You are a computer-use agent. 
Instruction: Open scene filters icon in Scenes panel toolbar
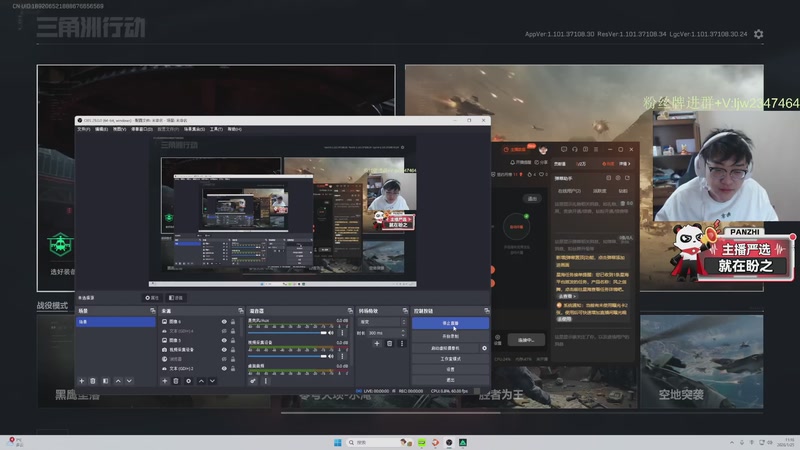pyautogui.click(x=106, y=381)
